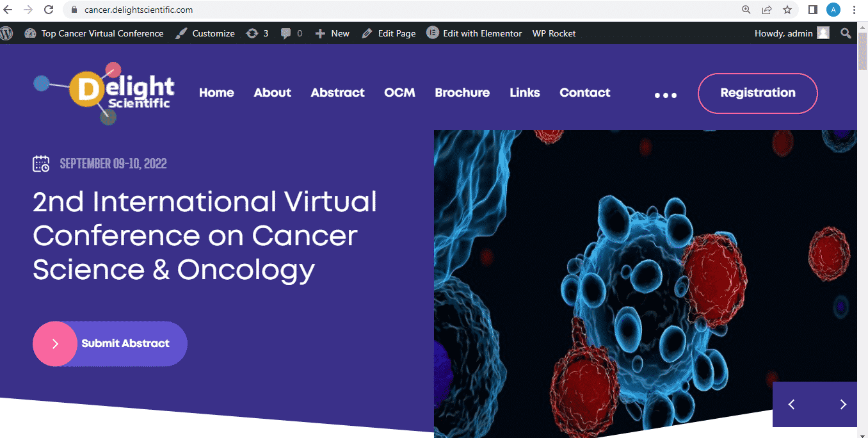The height and width of the screenshot is (438, 868).
Task: Click the admin bar search icon
Action: [x=846, y=33]
